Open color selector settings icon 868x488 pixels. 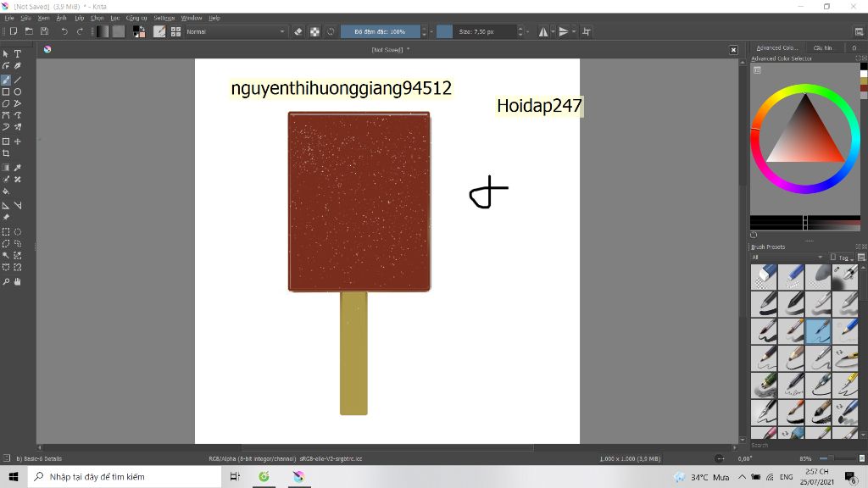click(757, 70)
